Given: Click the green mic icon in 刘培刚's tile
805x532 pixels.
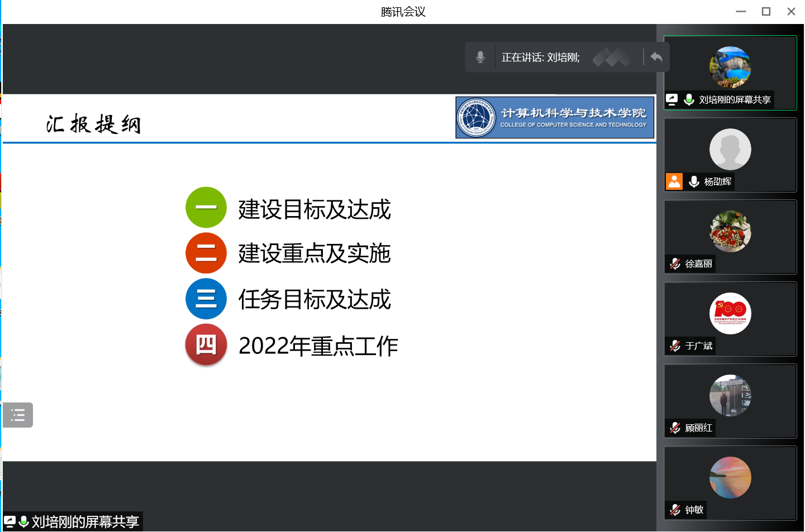Looking at the screenshot, I should [x=689, y=99].
